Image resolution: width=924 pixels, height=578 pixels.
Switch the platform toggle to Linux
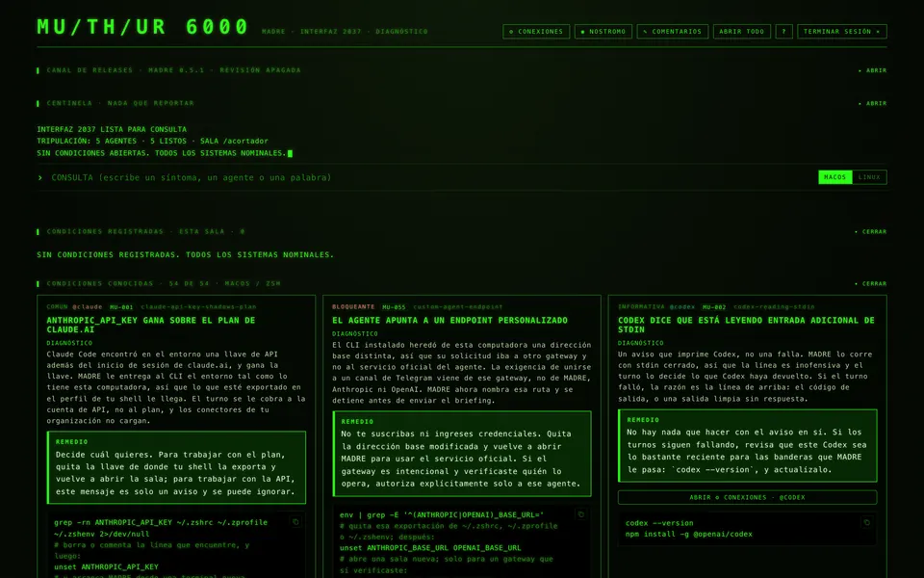pos(869,177)
